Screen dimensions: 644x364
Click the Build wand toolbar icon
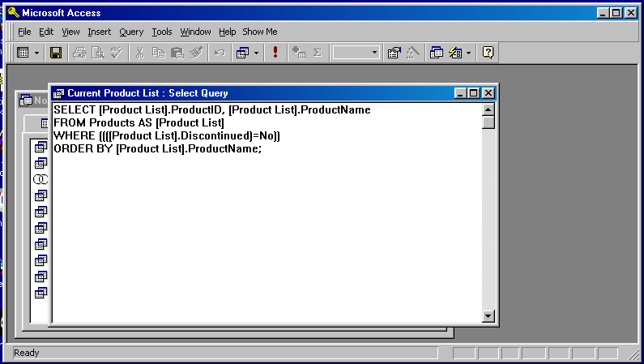(412, 53)
